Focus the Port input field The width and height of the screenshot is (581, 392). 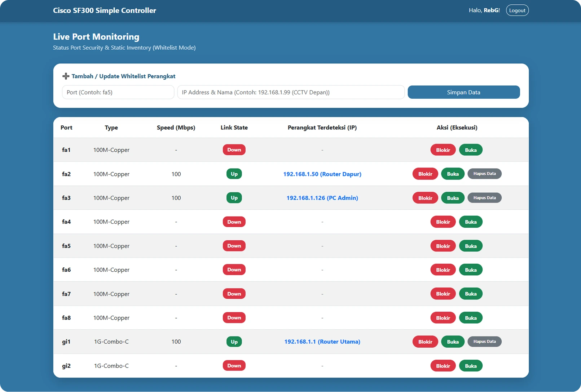[118, 92]
